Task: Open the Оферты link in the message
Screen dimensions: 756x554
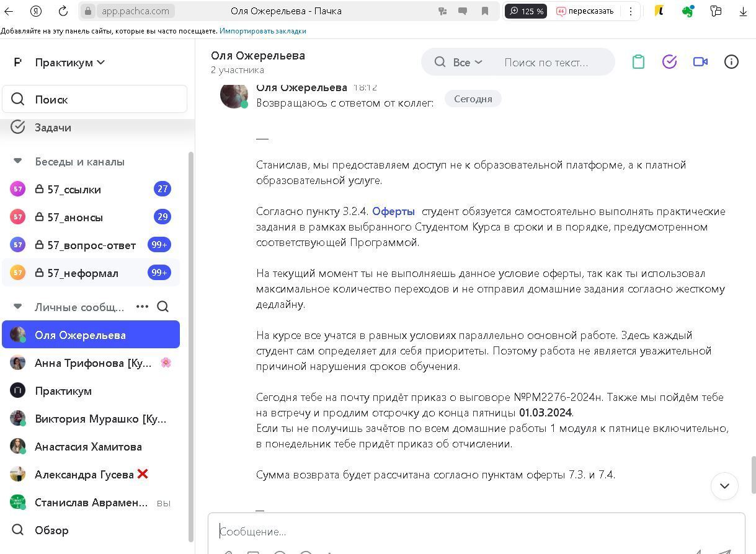Action: [392, 211]
